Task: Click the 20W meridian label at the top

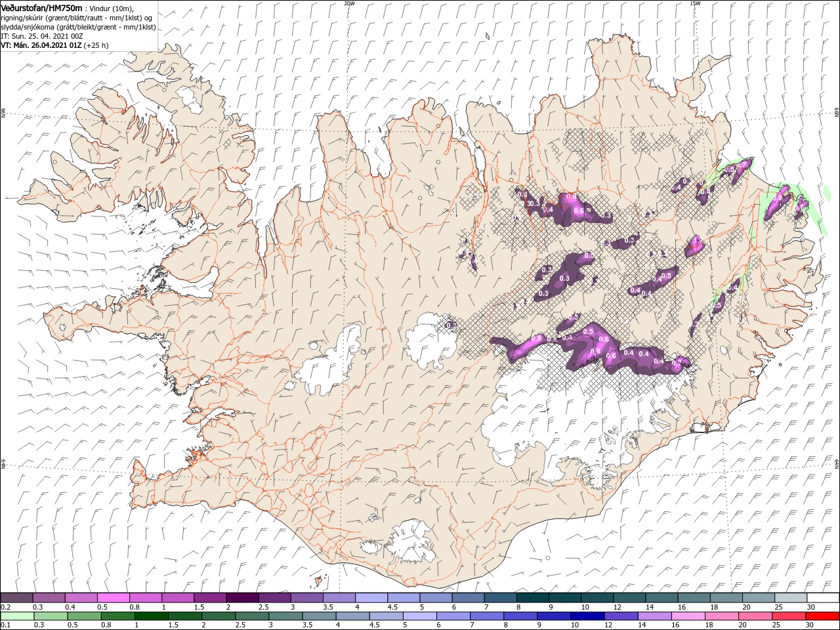Action: [349, 3]
